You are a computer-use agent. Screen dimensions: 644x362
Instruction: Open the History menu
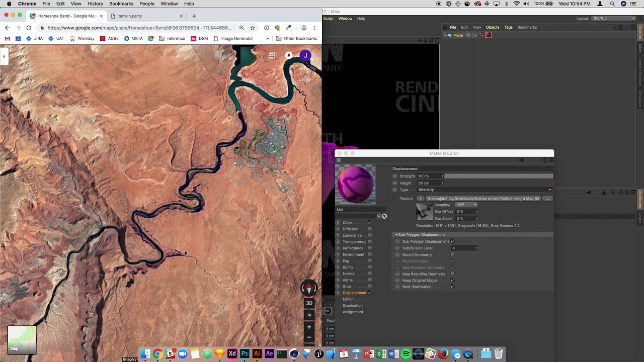(x=95, y=4)
